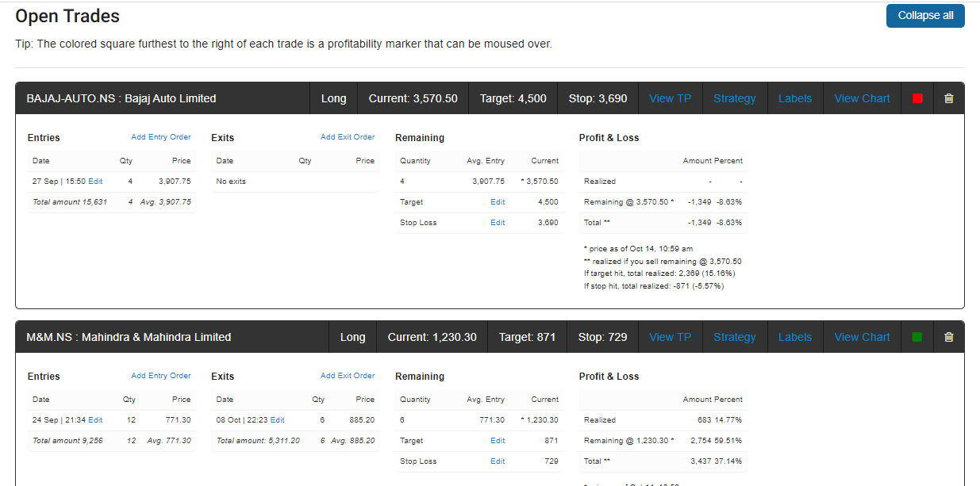This screenshot has height=486, width=980.
Task: Edit Target 4,500 in Bajaj Remaining table
Action: pyautogui.click(x=498, y=202)
